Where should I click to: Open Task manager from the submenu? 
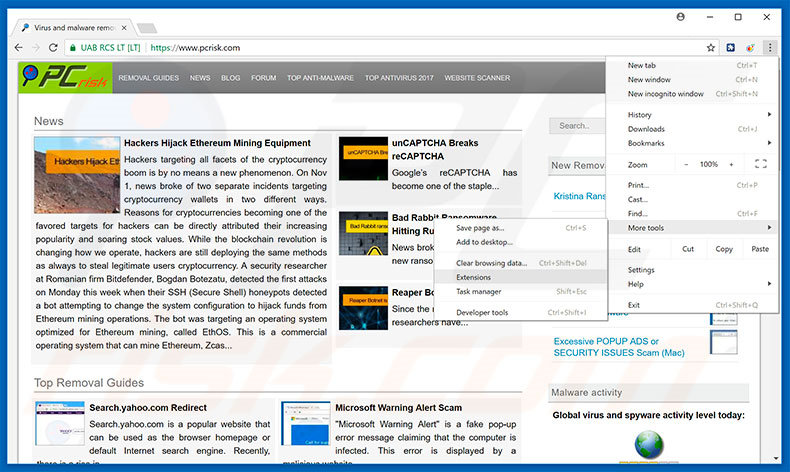pos(478,291)
